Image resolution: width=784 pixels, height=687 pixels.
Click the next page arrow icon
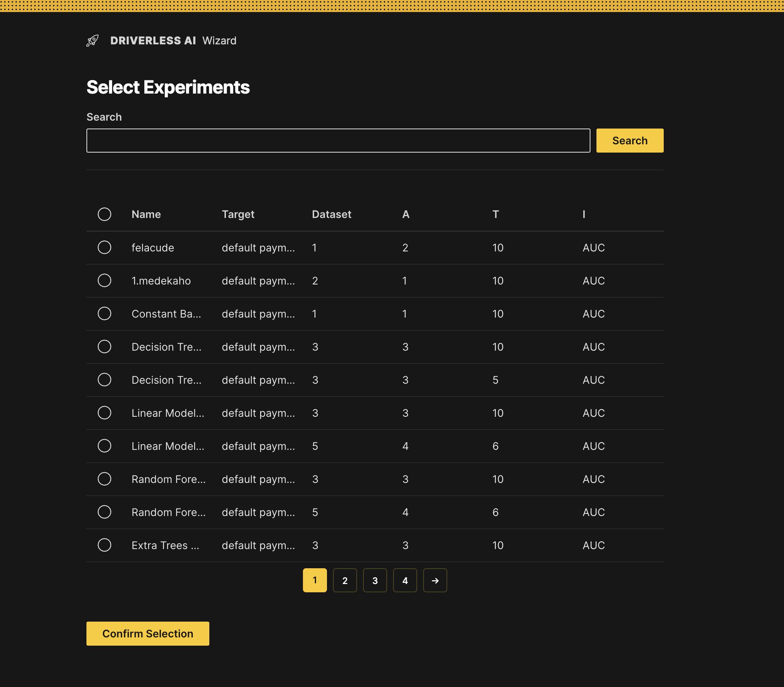pyautogui.click(x=435, y=580)
